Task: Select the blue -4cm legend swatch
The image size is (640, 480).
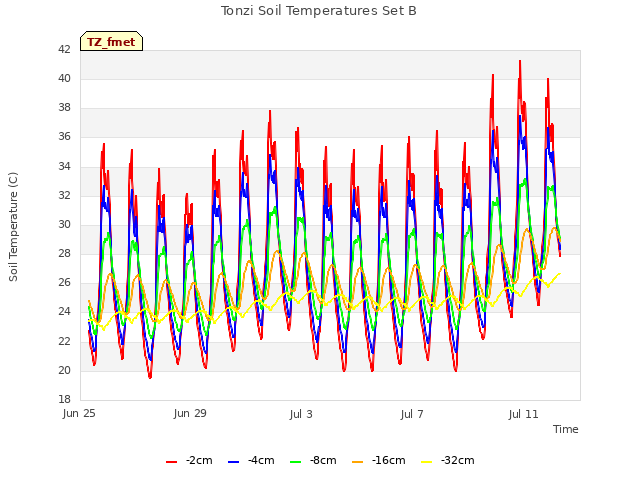Action: 233,462
